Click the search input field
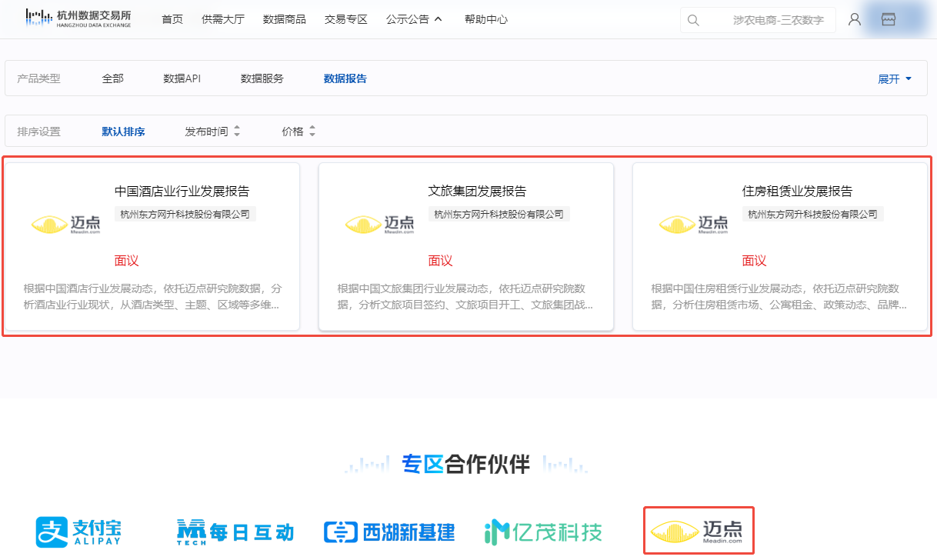 [769, 19]
